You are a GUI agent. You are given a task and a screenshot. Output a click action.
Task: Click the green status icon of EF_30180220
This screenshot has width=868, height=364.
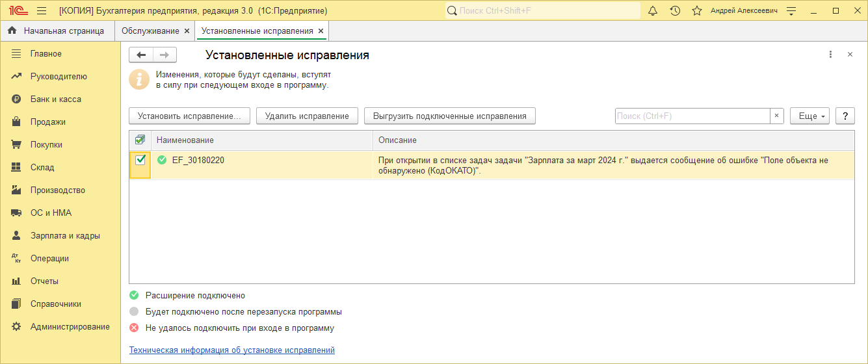(162, 160)
